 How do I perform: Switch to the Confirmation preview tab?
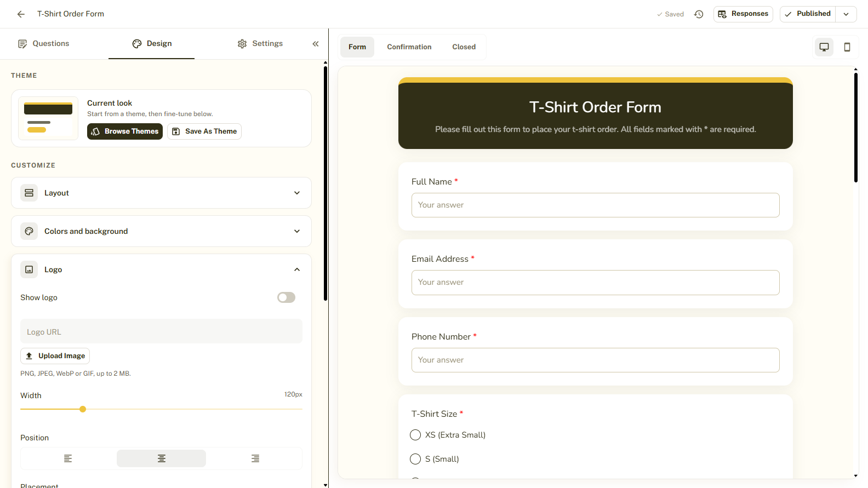(409, 47)
